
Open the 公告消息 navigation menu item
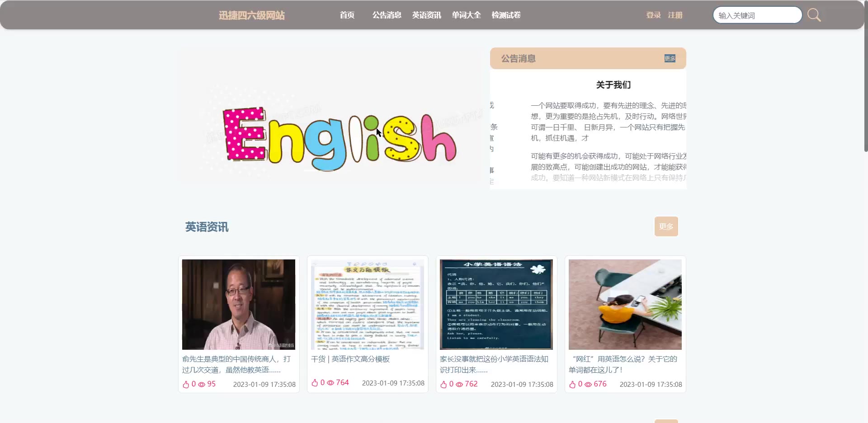click(x=387, y=15)
